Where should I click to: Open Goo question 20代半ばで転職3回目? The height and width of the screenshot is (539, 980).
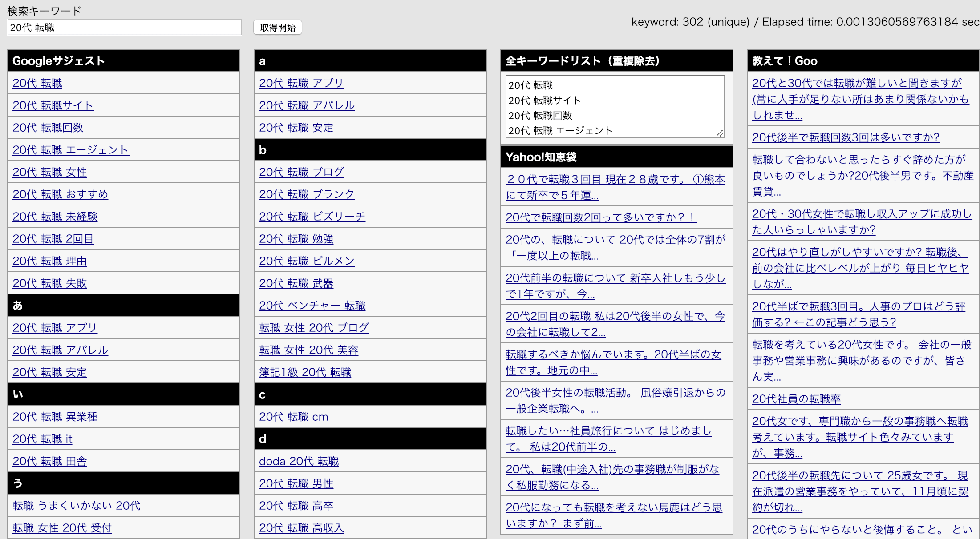click(859, 314)
